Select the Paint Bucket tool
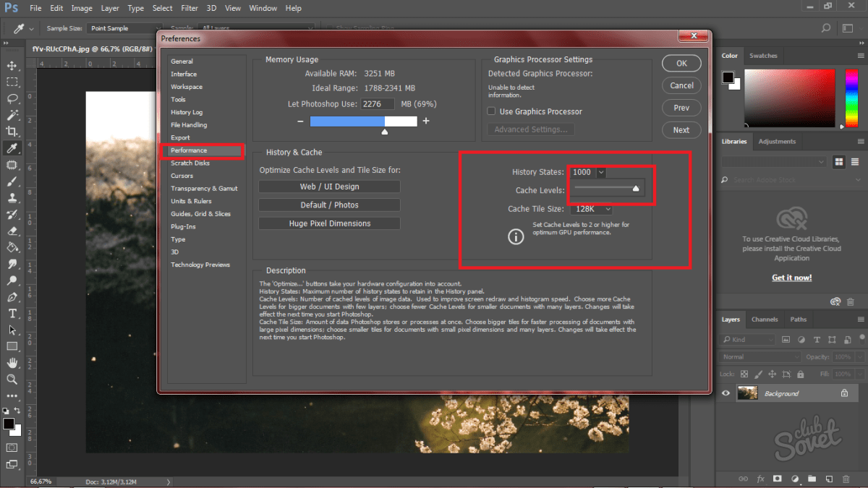This screenshot has width=868, height=488. 12,247
